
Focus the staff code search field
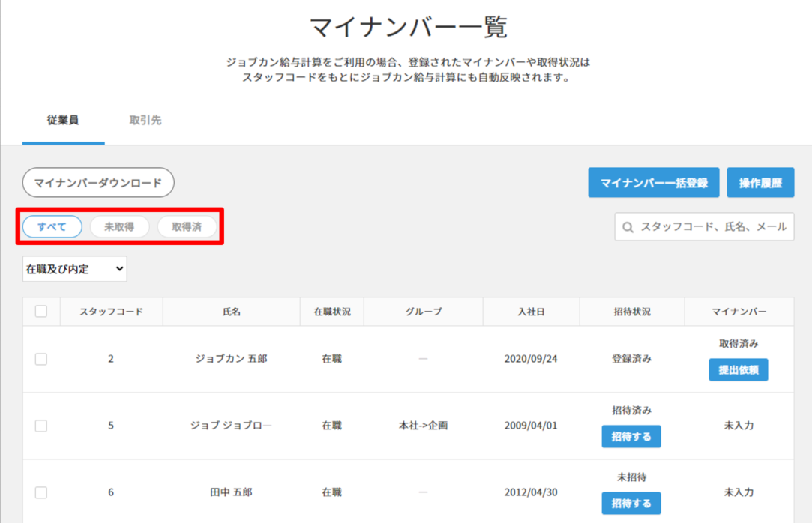pos(712,226)
